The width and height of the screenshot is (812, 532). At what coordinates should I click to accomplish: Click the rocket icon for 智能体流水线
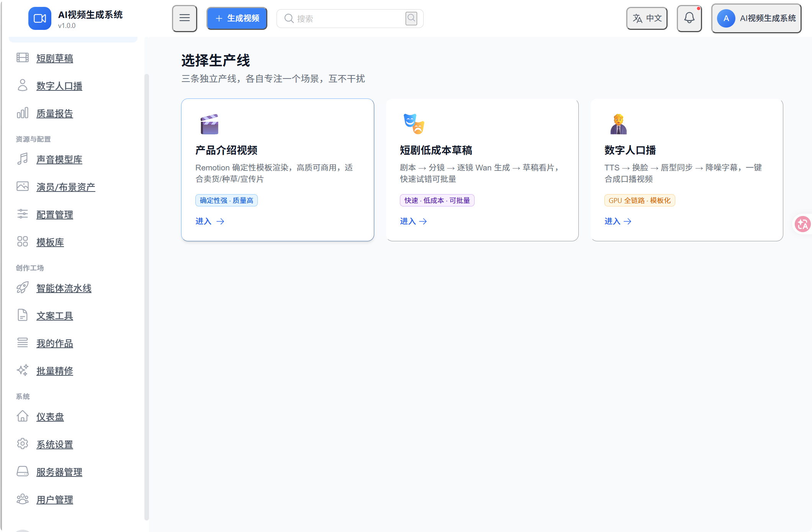23,288
